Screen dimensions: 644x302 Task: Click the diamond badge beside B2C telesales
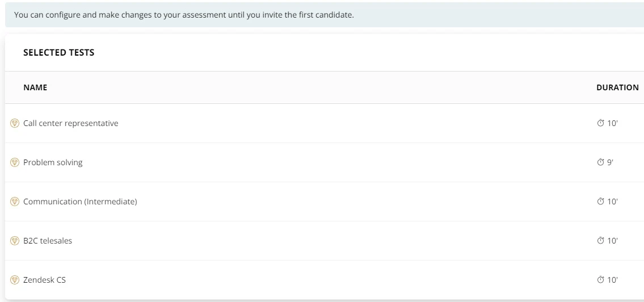tap(14, 241)
